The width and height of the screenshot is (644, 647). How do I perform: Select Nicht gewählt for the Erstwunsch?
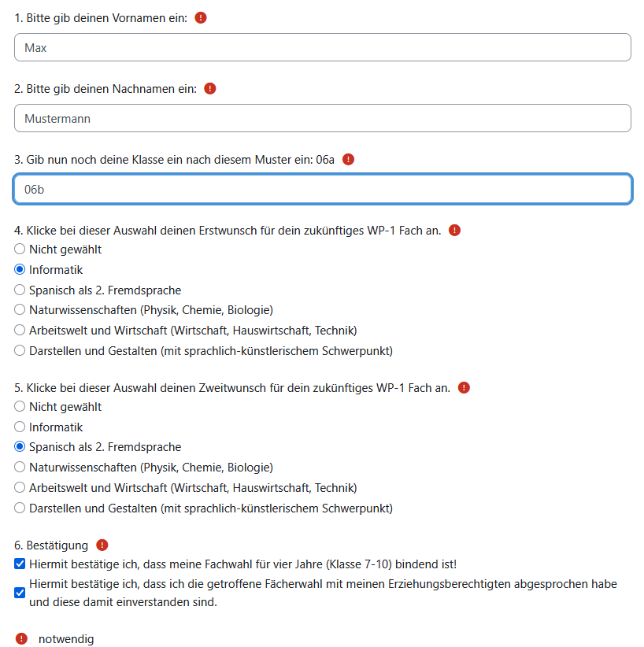[19, 249]
